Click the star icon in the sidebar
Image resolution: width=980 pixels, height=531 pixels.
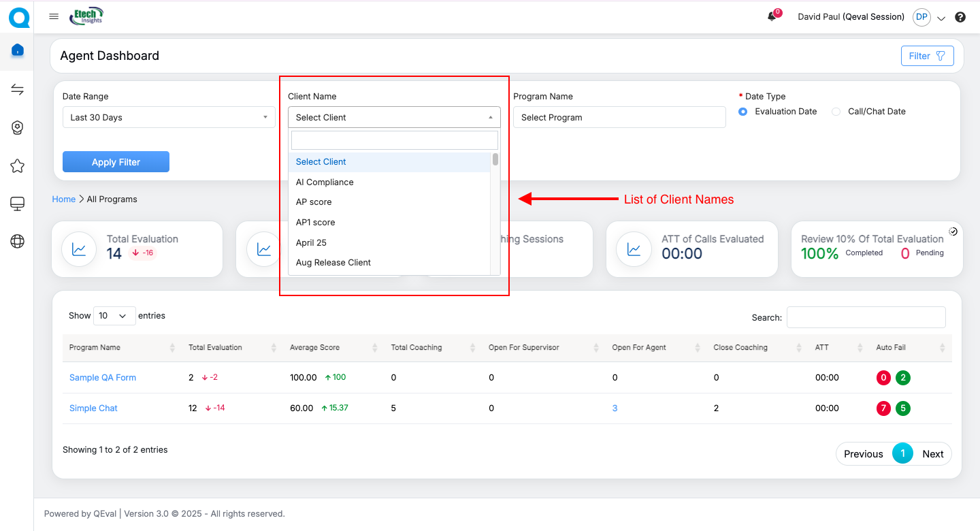pyautogui.click(x=18, y=165)
